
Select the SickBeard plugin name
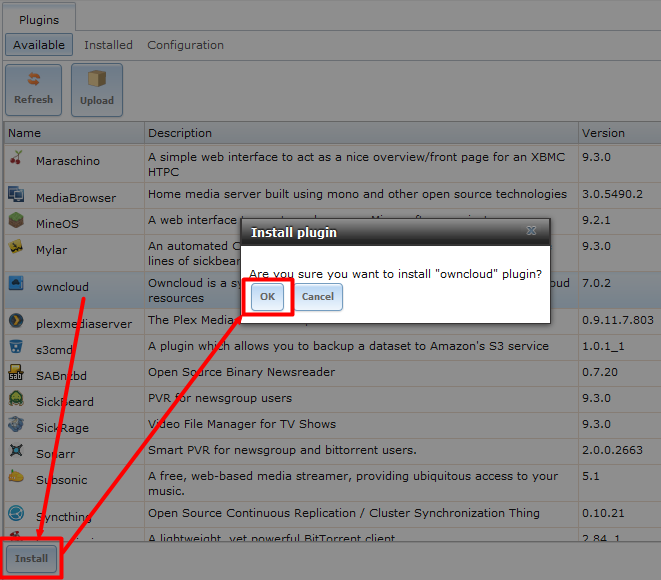65,402
